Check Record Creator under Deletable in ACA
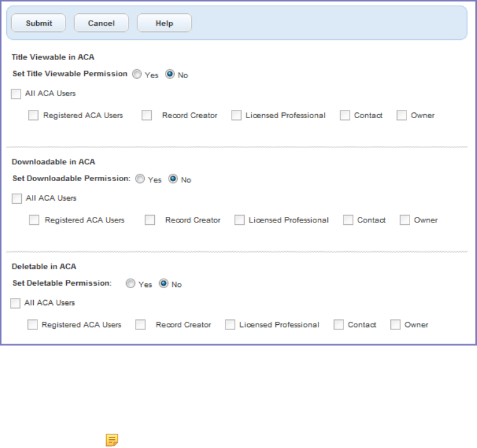The image size is (477, 448). pyautogui.click(x=140, y=325)
